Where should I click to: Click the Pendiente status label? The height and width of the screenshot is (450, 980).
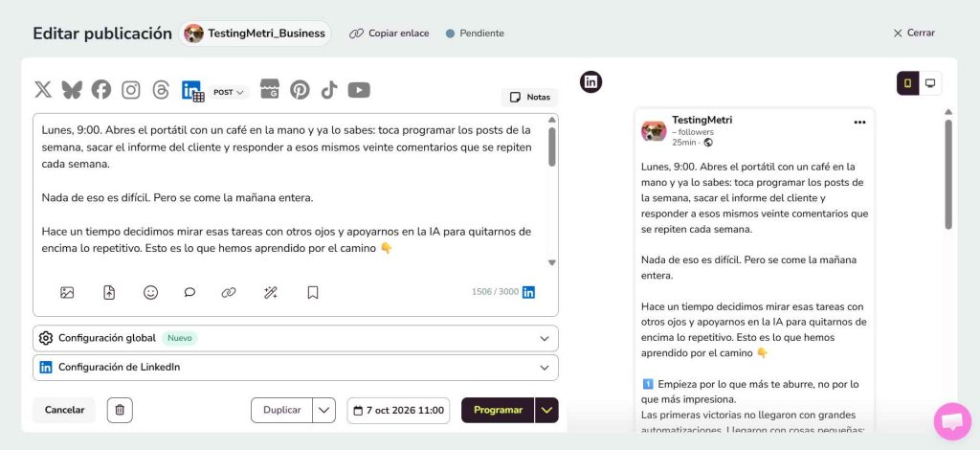point(475,34)
